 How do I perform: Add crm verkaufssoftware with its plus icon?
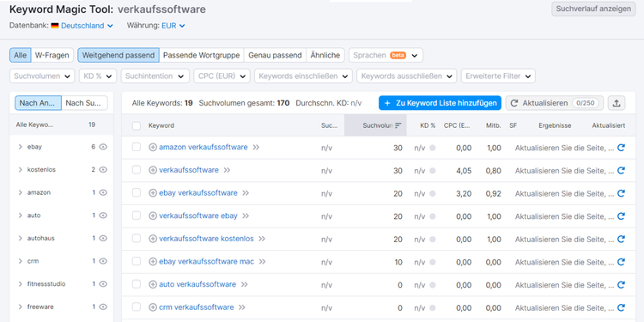[153, 307]
